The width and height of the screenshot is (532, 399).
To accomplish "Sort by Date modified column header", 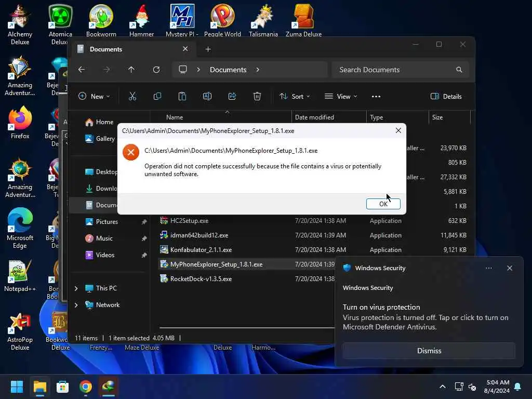I will [x=314, y=117].
